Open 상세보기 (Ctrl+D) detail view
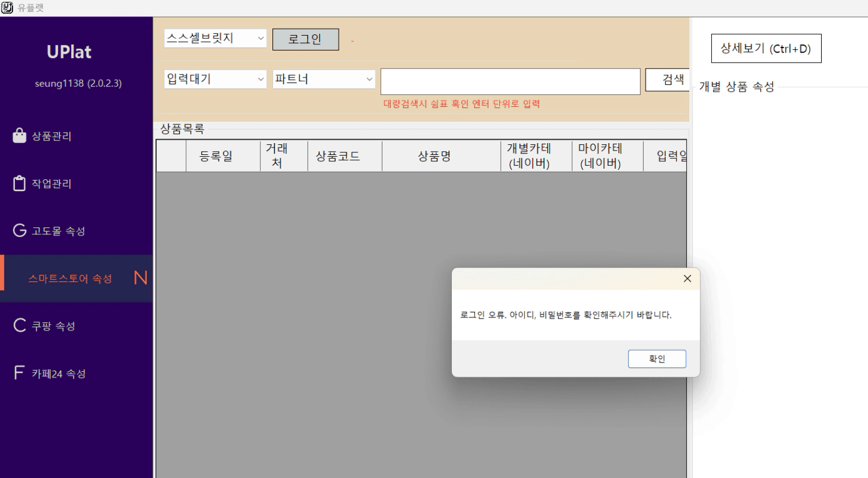 766,49
